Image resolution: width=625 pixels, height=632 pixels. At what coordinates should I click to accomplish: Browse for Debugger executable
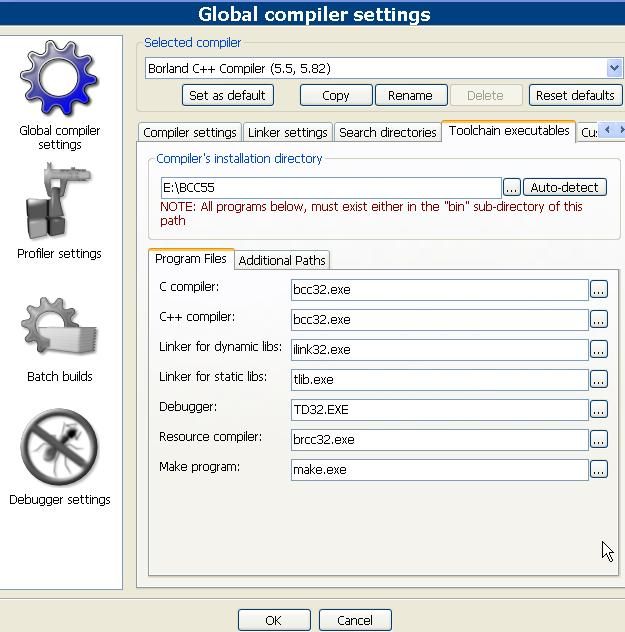(x=598, y=409)
